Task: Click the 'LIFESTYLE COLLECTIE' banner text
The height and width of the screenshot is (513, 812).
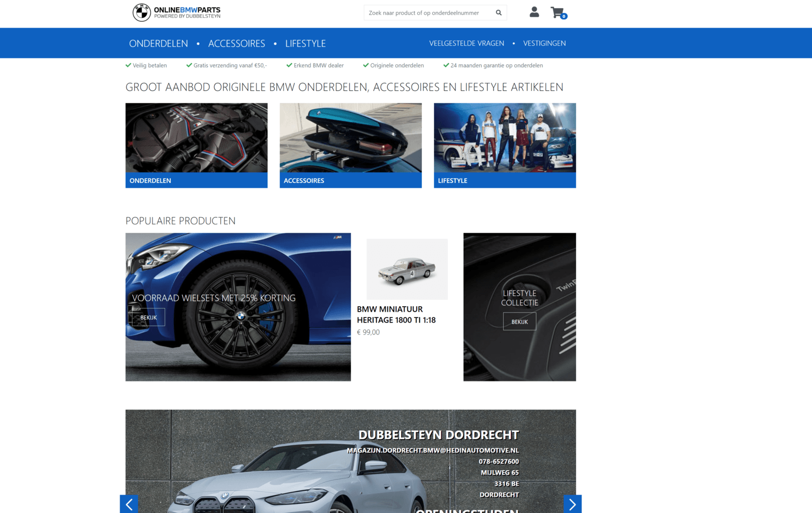Action: pos(520,298)
